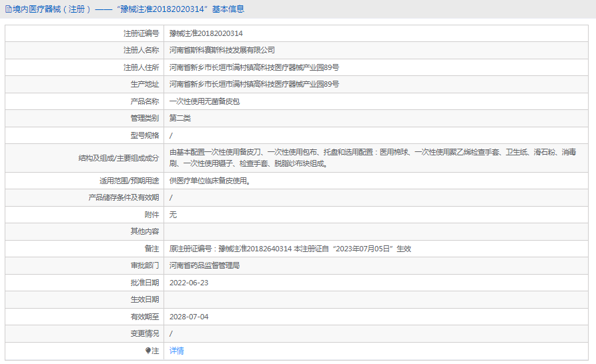Click the 注册人住所 label

pyautogui.click(x=141, y=67)
